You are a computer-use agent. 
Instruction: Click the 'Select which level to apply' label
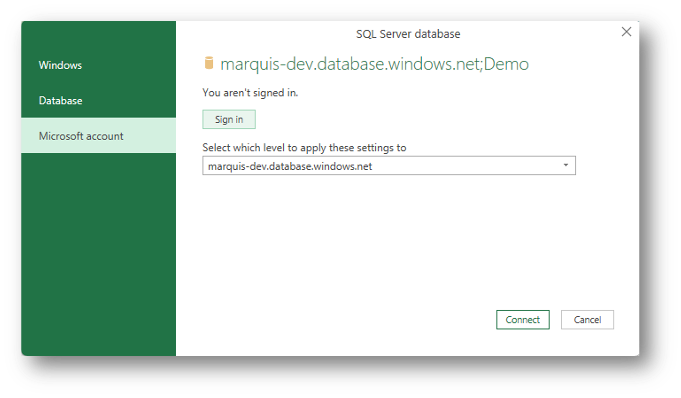pyautogui.click(x=304, y=148)
